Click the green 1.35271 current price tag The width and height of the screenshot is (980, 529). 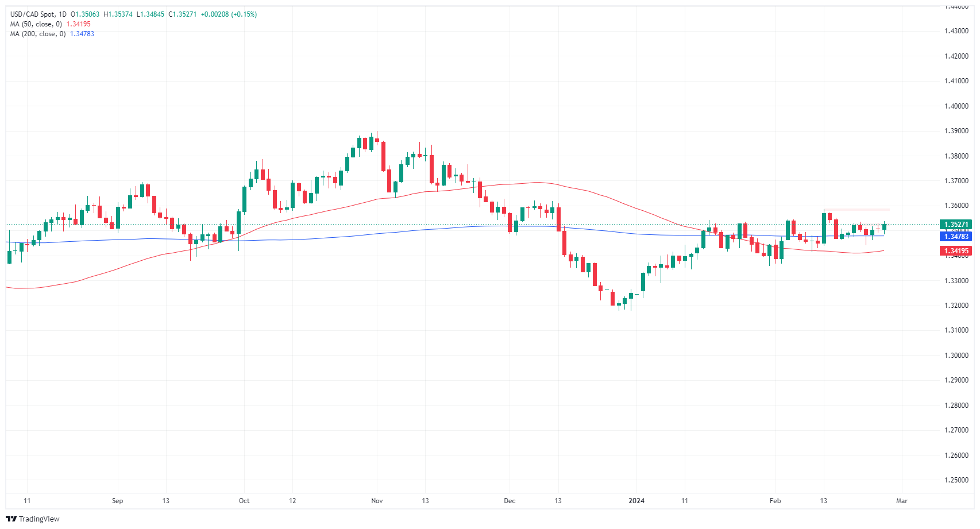tap(956, 225)
